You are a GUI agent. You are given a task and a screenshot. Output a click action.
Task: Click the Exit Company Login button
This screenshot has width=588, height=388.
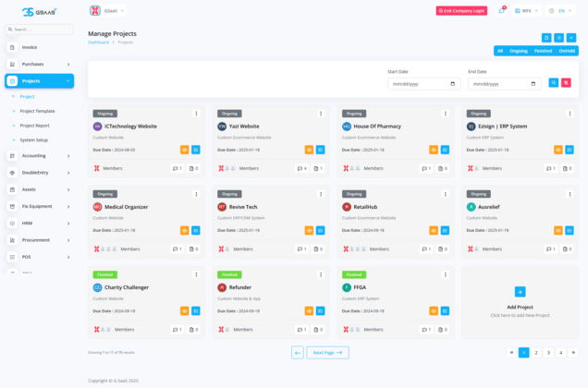[x=461, y=11]
